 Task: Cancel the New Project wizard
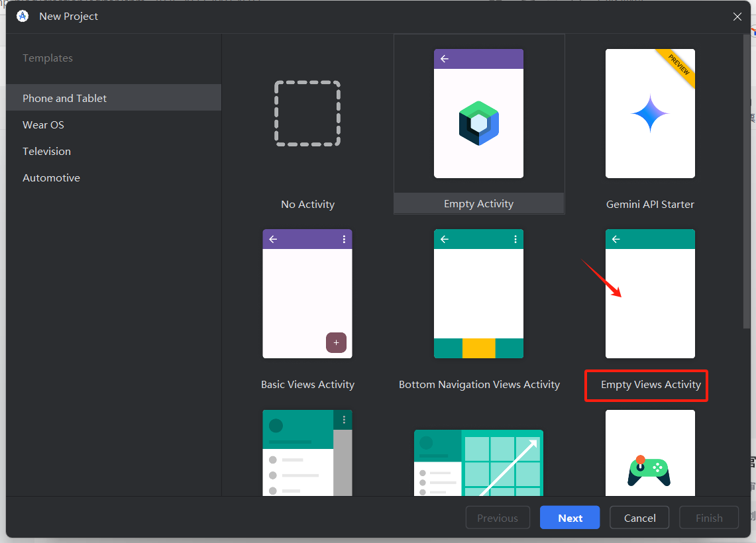639,517
